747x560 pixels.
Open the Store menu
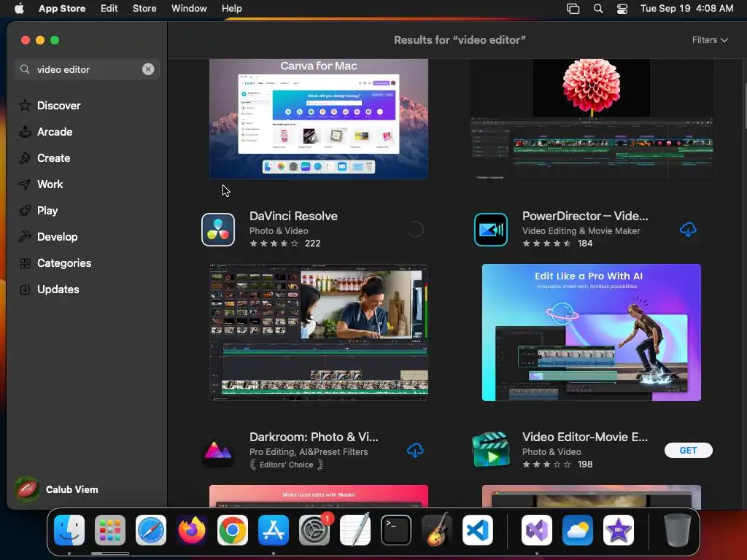(x=144, y=9)
